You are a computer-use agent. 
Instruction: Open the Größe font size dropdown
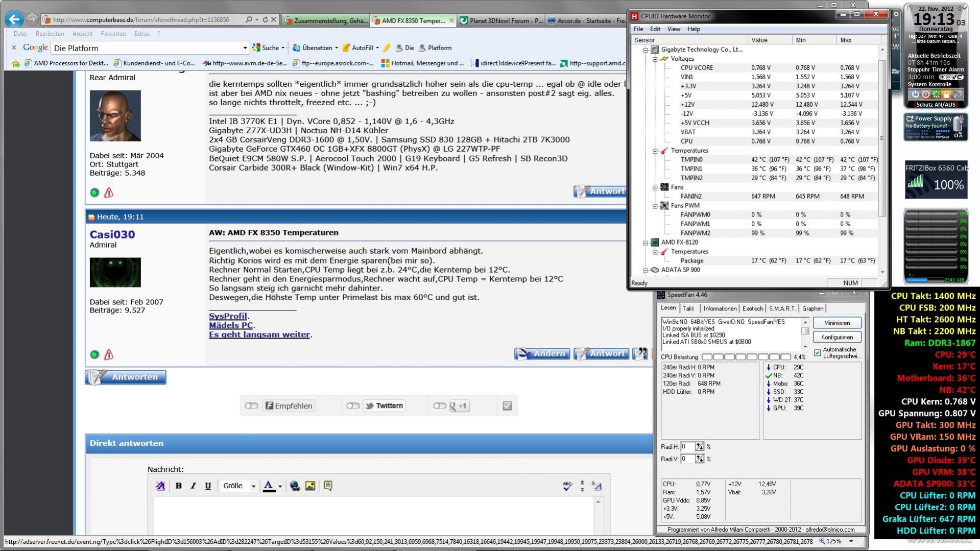[239, 486]
